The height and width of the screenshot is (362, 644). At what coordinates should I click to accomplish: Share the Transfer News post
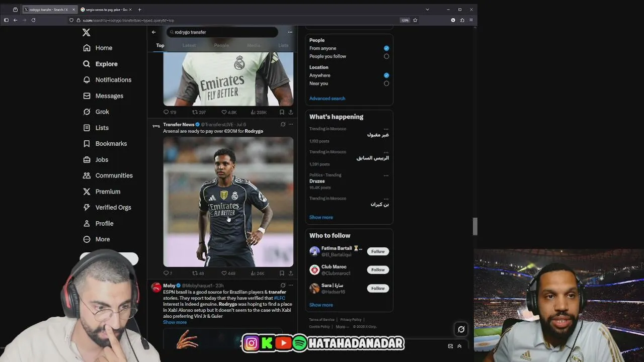tap(291, 274)
